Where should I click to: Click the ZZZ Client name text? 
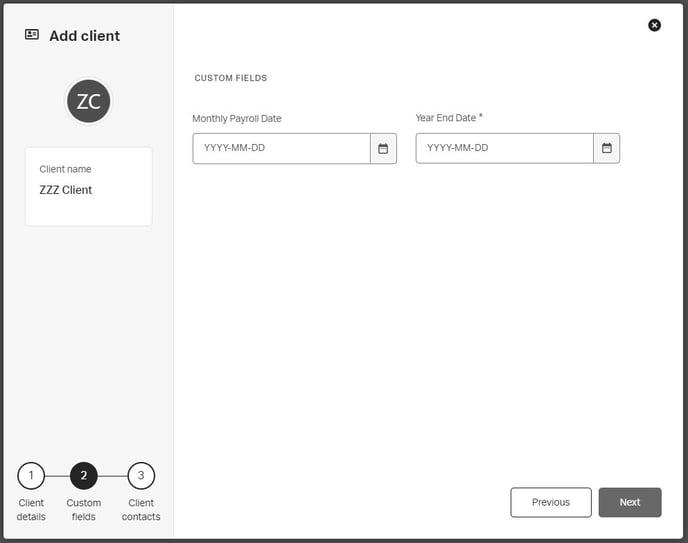pos(66,190)
